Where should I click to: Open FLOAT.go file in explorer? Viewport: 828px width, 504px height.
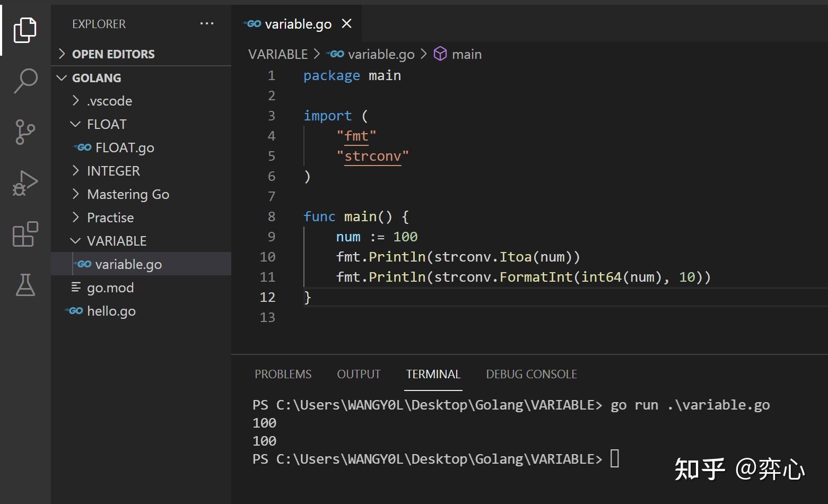(x=124, y=147)
